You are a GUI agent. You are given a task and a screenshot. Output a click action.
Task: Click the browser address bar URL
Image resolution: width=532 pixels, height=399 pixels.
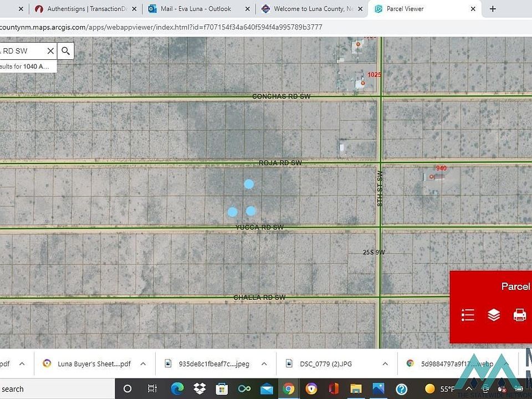coord(161,27)
